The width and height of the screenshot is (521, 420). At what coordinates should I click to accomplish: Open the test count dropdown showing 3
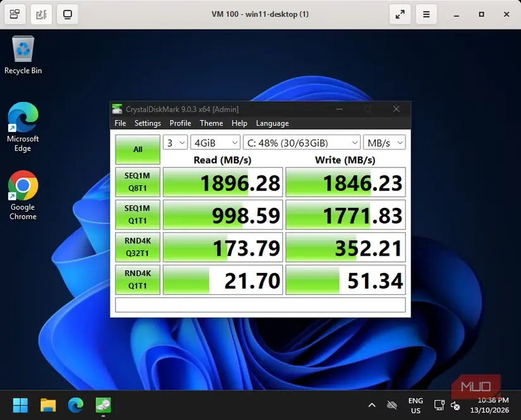coord(175,143)
